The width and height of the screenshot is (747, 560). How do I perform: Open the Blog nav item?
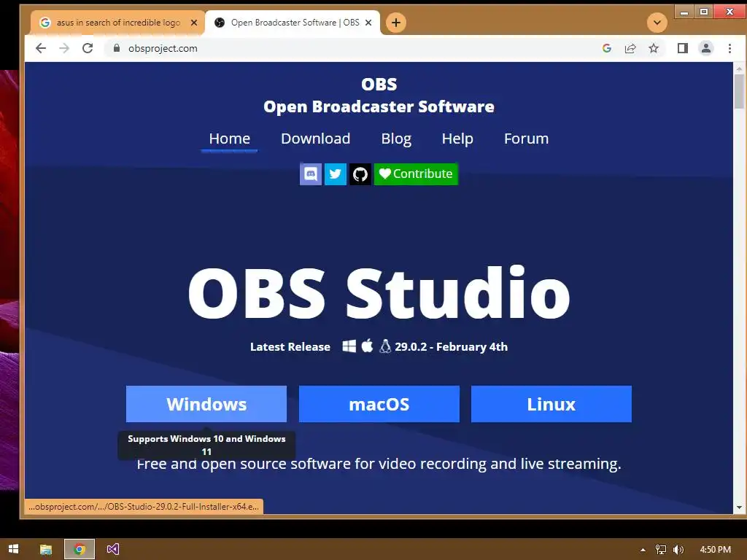pyautogui.click(x=396, y=139)
